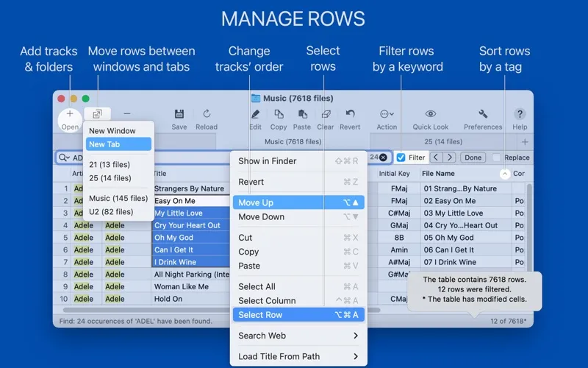
Task: Click the Copy toolbar icon
Action: coord(279,114)
